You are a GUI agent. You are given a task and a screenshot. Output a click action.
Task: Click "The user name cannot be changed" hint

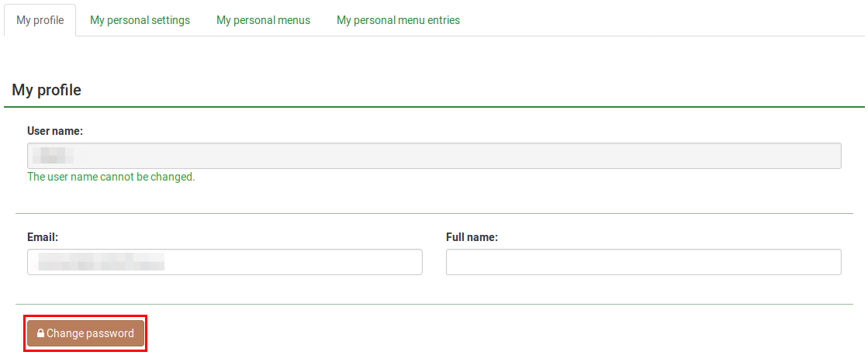click(111, 177)
